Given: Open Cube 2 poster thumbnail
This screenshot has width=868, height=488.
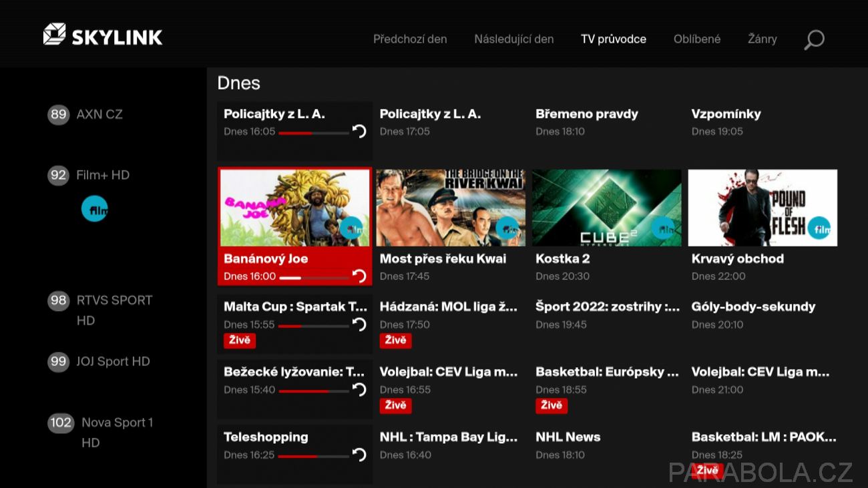Looking at the screenshot, I should tap(607, 208).
